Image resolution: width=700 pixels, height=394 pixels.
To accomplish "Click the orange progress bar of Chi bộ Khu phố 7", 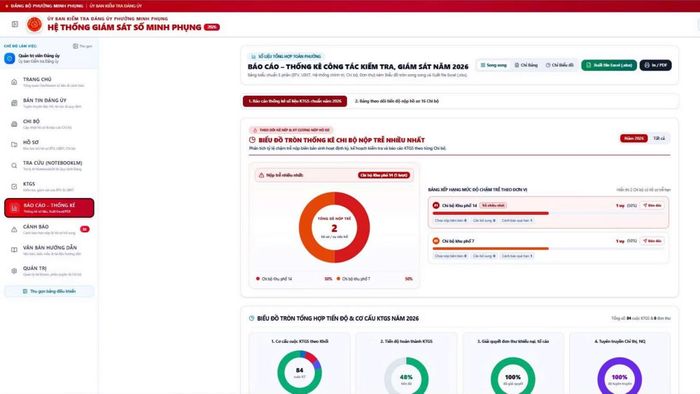I will click(491, 249).
